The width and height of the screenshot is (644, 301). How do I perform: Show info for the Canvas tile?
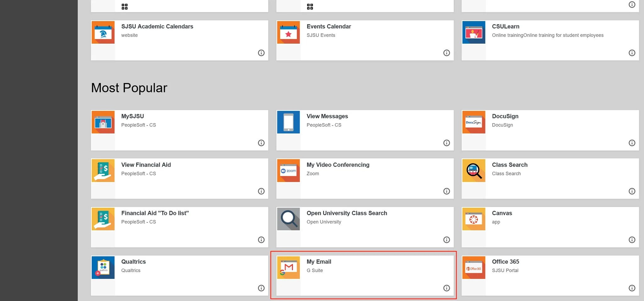[632, 240]
